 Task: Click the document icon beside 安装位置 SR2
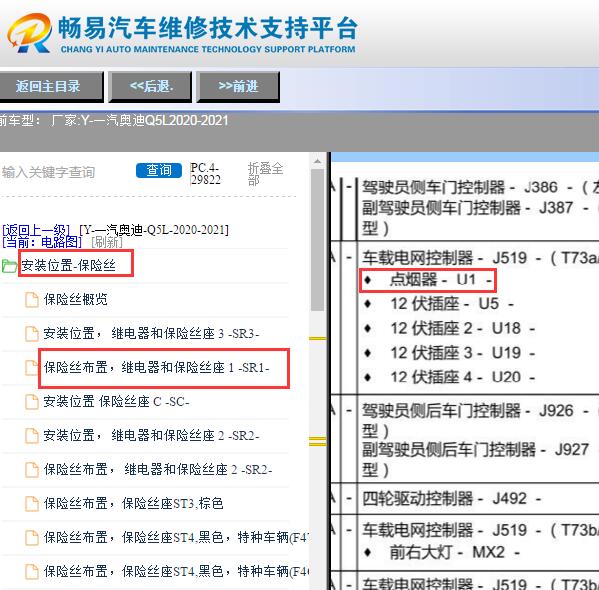[x=32, y=436]
